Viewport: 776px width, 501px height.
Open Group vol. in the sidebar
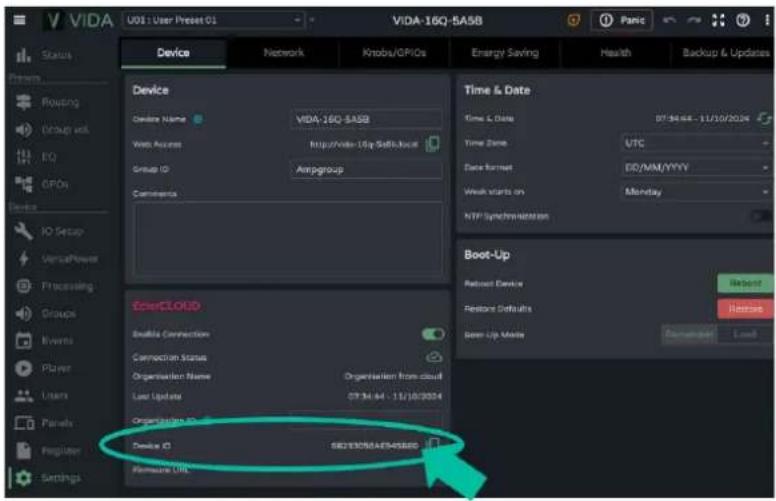pyautogui.click(x=52, y=130)
